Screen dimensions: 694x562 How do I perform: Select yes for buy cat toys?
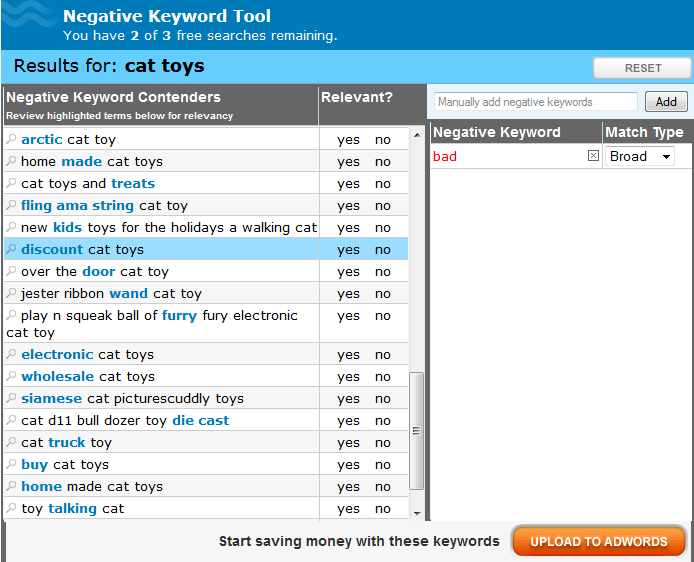(348, 465)
